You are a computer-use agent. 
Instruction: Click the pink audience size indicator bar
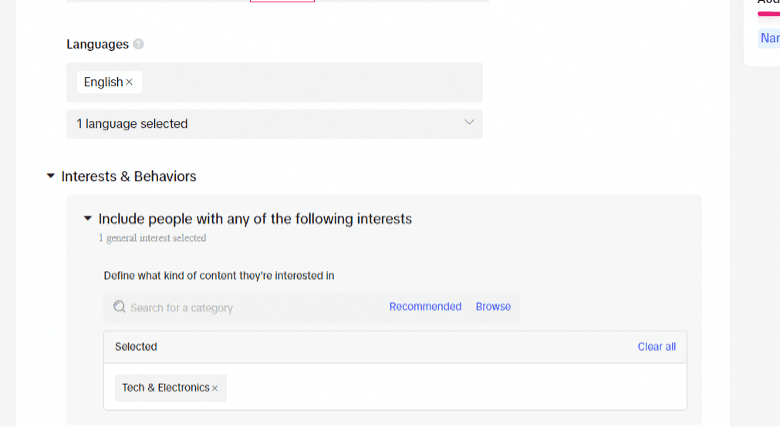tap(769, 14)
